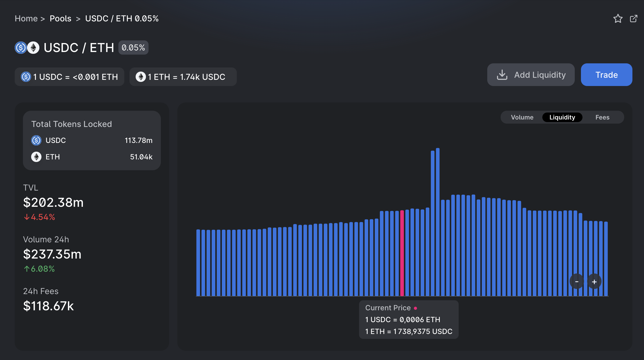The image size is (644, 360).
Task: Click the favorite star icon
Action: (x=617, y=19)
